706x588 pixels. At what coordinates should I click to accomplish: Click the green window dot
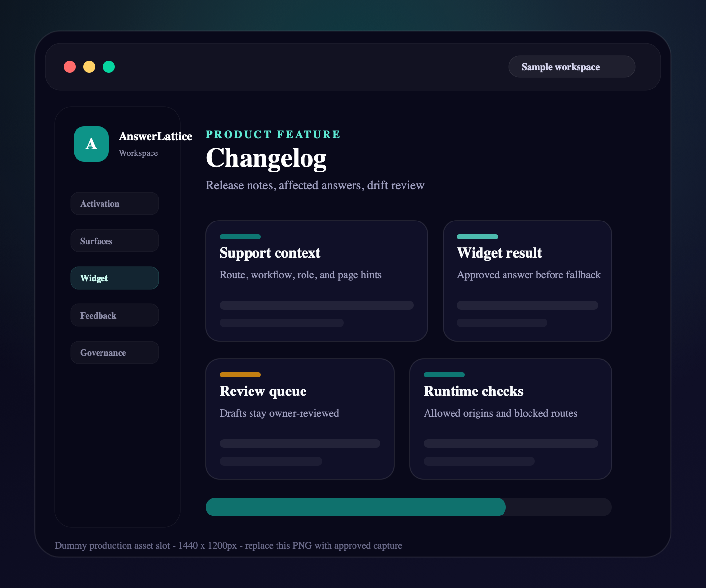tap(109, 67)
